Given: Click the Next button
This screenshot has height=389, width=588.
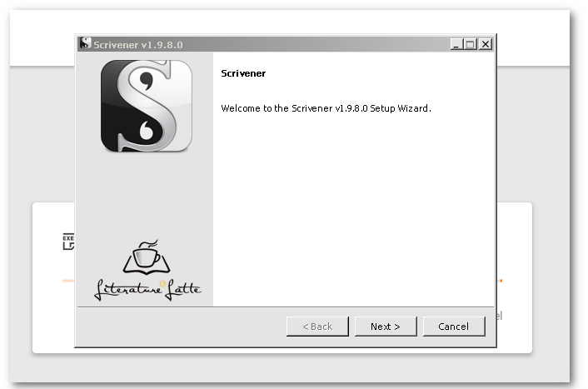Looking at the screenshot, I should coord(386,327).
